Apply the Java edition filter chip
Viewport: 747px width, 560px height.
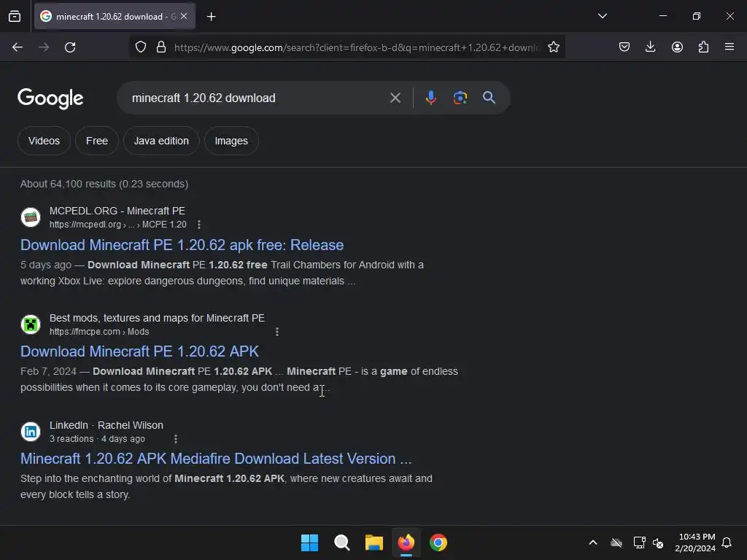pyautogui.click(x=161, y=141)
